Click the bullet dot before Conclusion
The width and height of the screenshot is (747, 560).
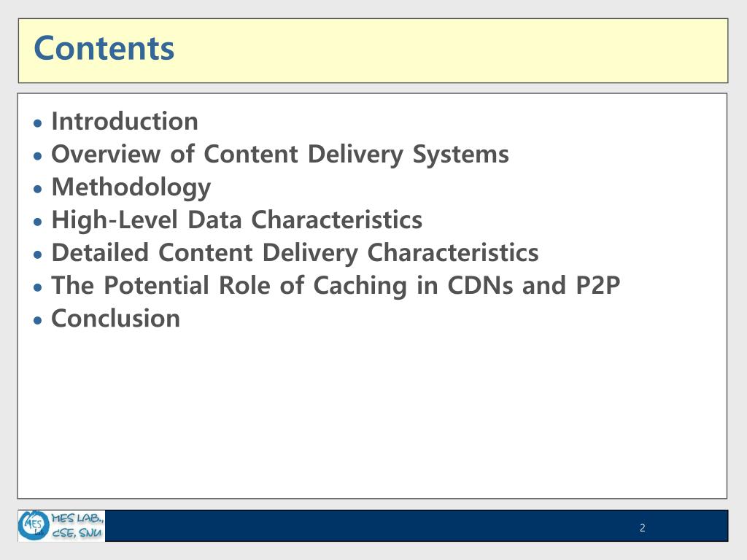pos(38,321)
